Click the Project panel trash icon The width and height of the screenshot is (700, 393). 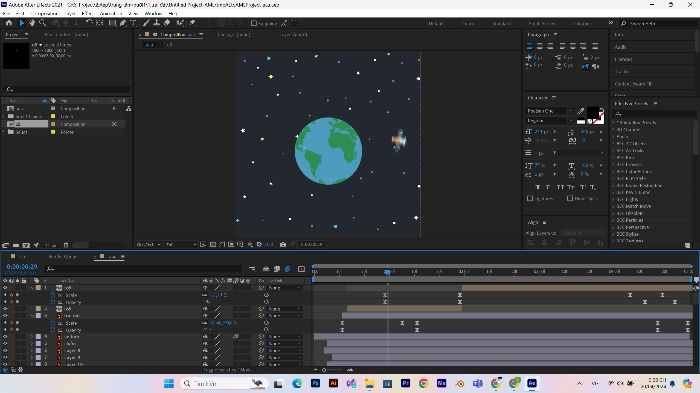tap(66, 245)
